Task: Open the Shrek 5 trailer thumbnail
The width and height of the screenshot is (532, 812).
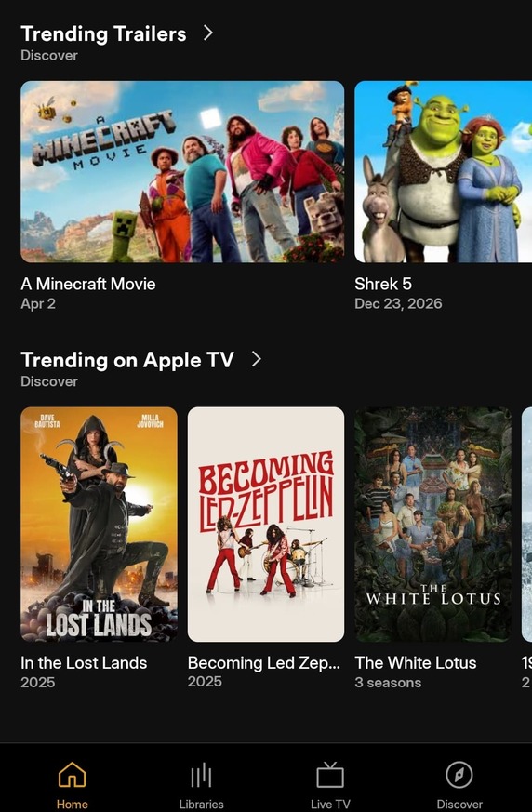Action: (444, 171)
